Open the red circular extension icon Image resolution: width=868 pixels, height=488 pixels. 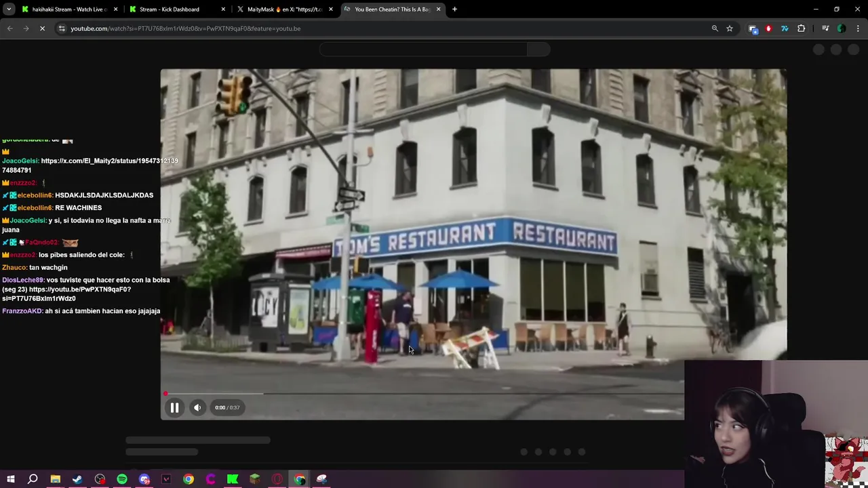768,28
